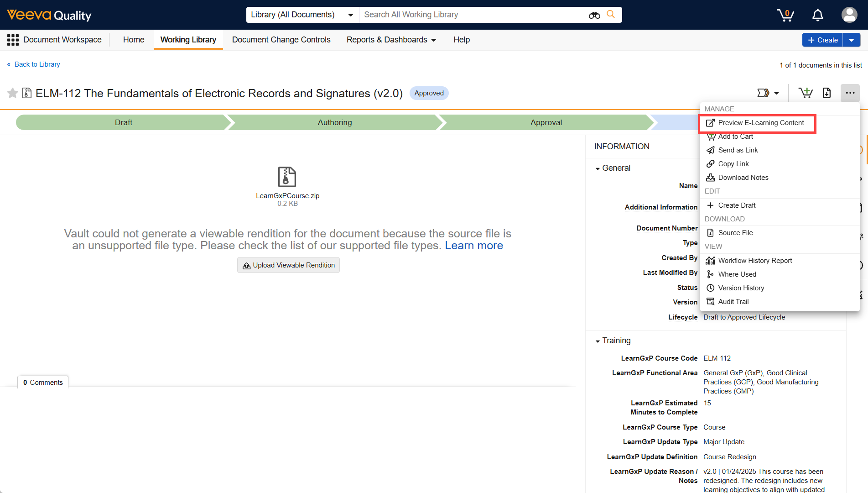This screenshot has height=493, width=868.
Task: Go to the Home tab
Action: coord(134,40)
